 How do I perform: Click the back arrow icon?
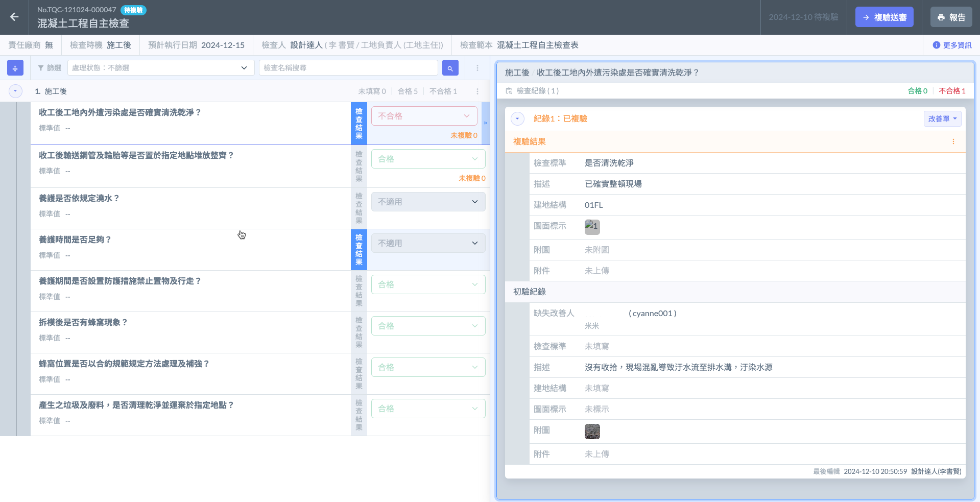pyautogui.click(x=14, y=17)
